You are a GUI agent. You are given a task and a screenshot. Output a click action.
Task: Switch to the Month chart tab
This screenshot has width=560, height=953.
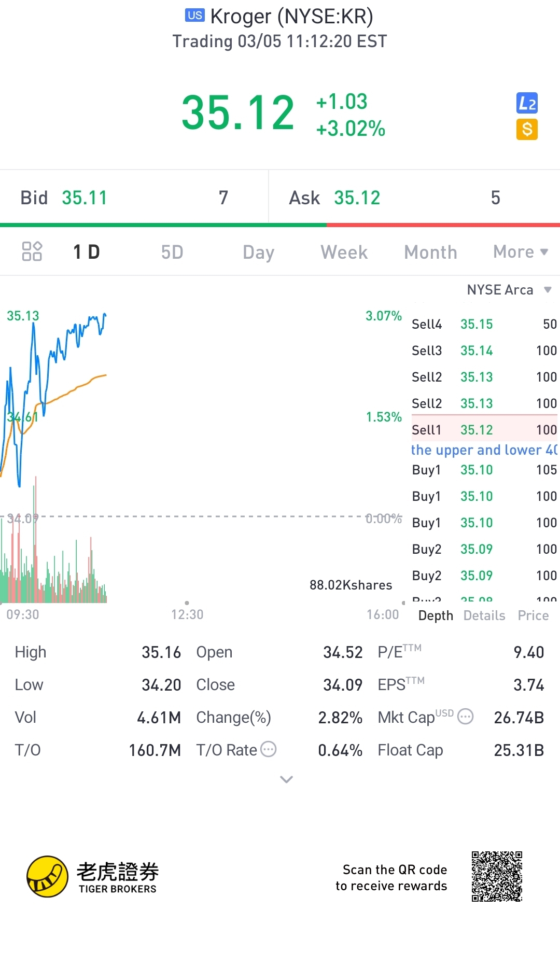(x=431, y=253)
